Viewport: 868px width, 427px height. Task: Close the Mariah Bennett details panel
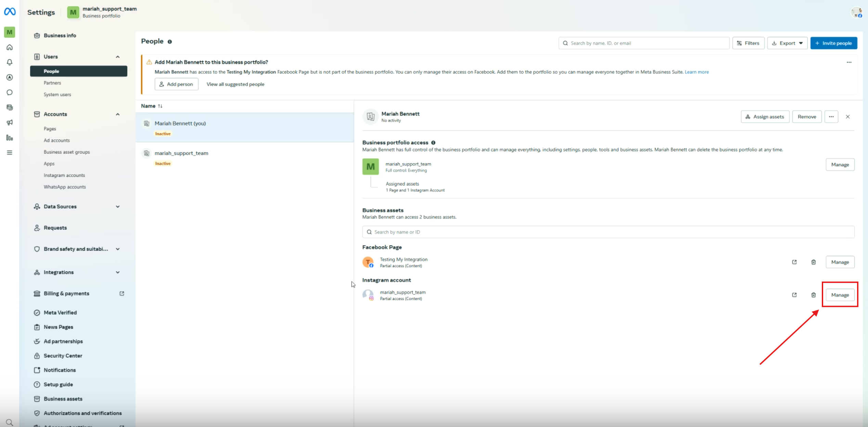848,117
